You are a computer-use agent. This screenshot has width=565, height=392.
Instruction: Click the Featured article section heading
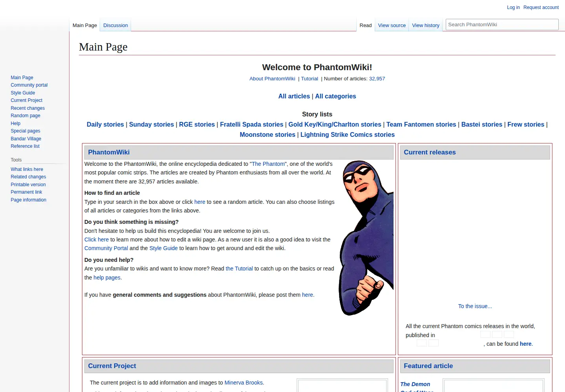click(428, 366)
